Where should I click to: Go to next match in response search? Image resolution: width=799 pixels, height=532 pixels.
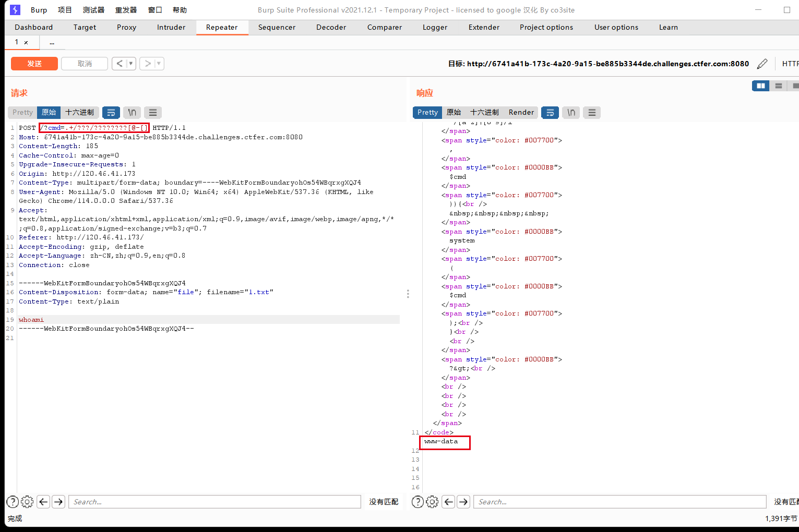(x=463, y=502)
